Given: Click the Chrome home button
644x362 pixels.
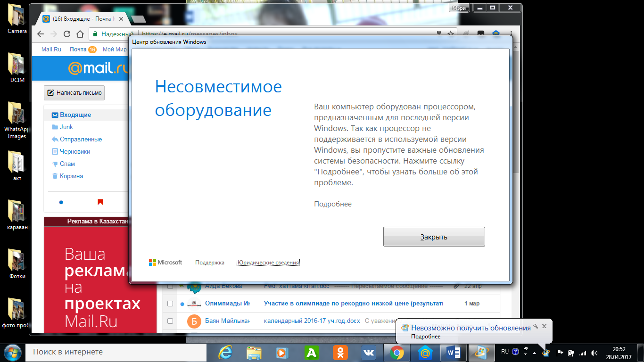Looking at the screenshot, I should (x=80, y=34).
